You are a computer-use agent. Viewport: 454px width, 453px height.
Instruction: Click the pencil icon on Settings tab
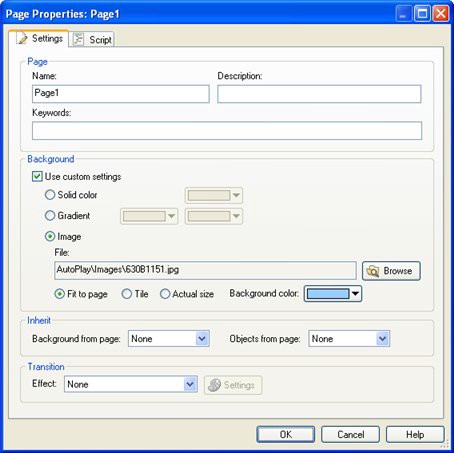pyautogui.click(x=23, y=39)
